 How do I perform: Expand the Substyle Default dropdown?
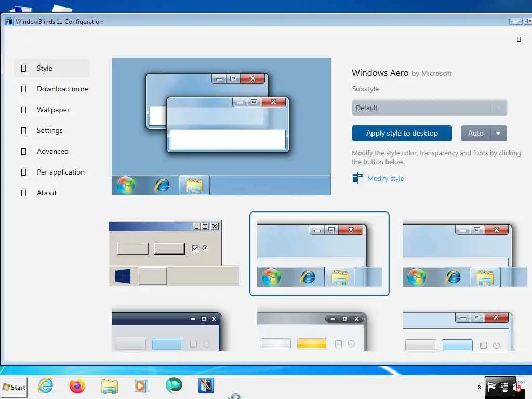point(429,108)
